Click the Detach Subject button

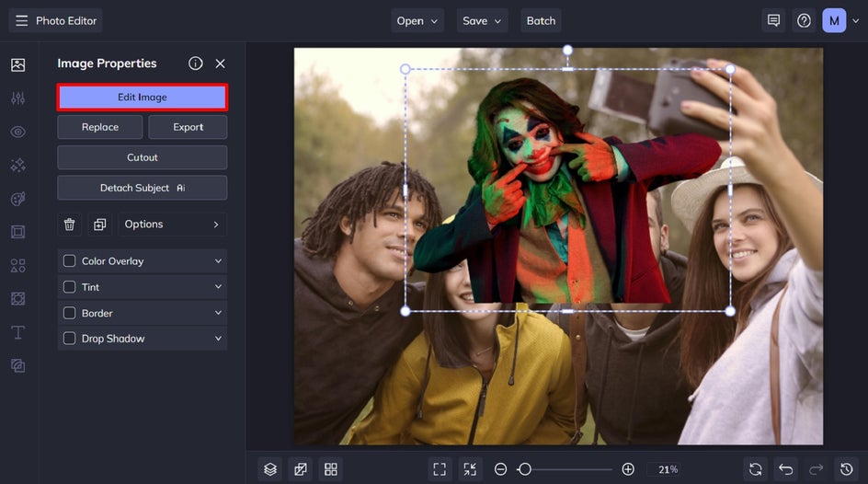coord(142,188)
